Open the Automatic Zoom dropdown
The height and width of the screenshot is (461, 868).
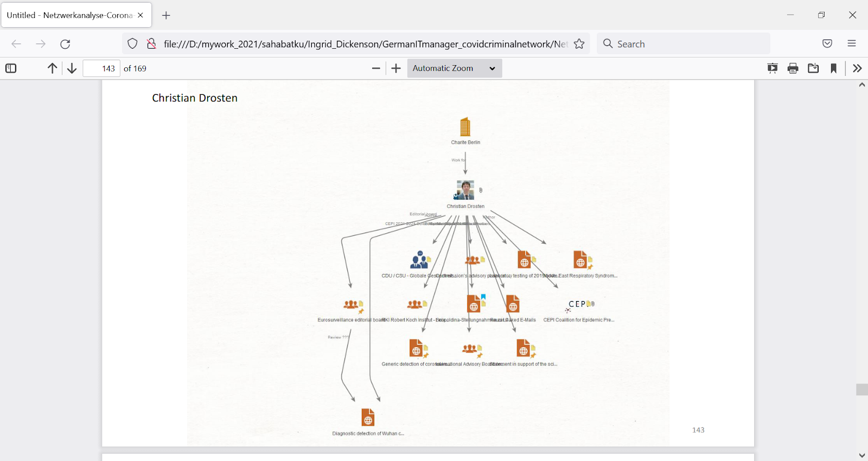(x=455, y=68)
